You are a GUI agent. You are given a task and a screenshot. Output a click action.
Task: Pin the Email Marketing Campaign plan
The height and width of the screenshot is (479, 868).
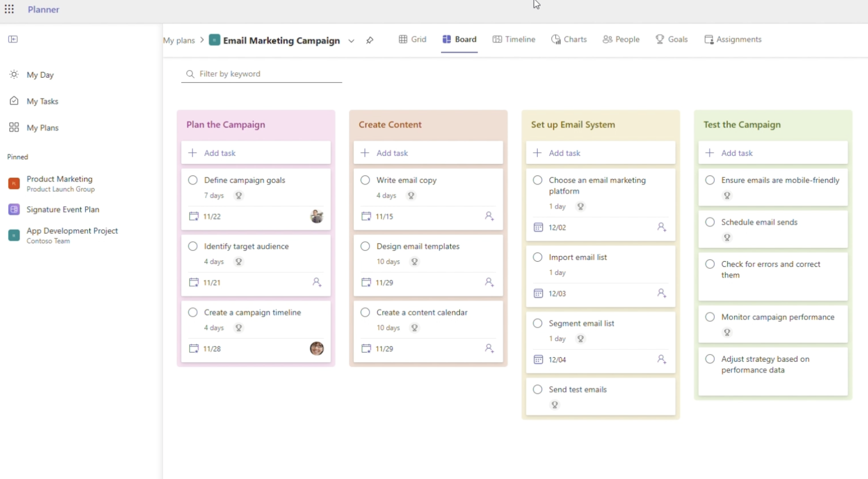[370, 40]
